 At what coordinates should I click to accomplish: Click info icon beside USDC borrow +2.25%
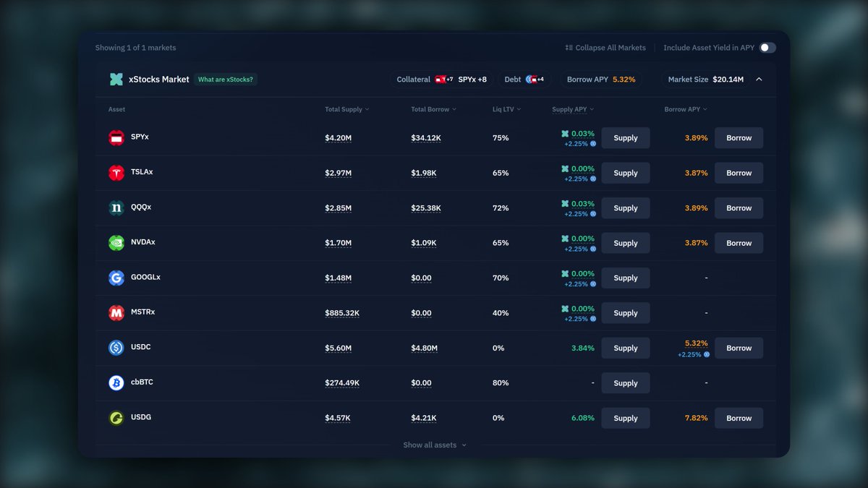[707, 355]
